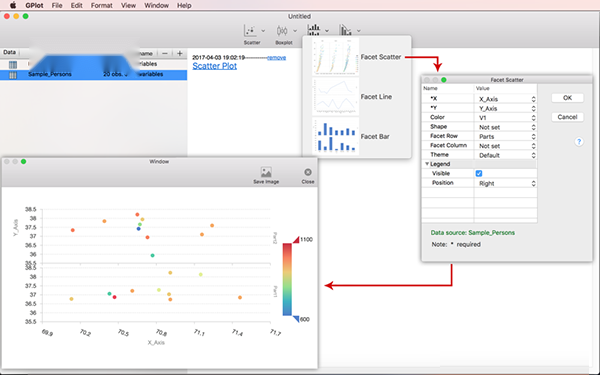Click the 1100 red color scale marker
Image resolution: width=600 pixels, height=375 pixels.
click(297, 240)
